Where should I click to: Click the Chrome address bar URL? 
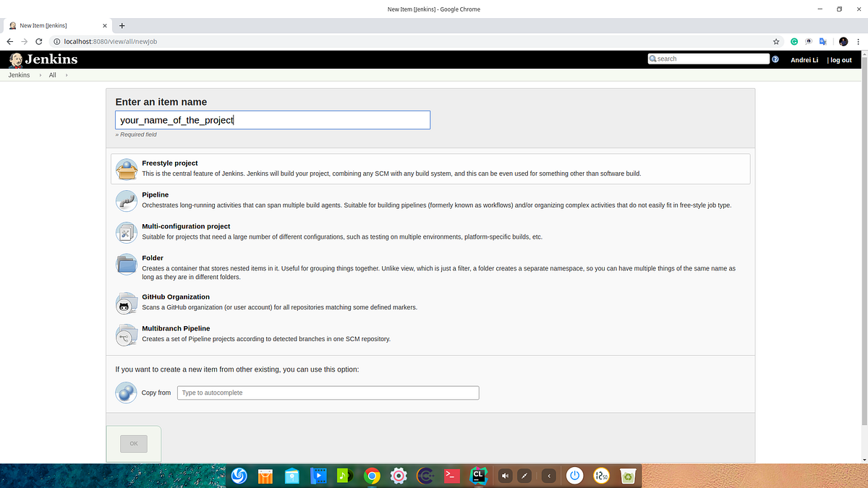pos(110,41)
